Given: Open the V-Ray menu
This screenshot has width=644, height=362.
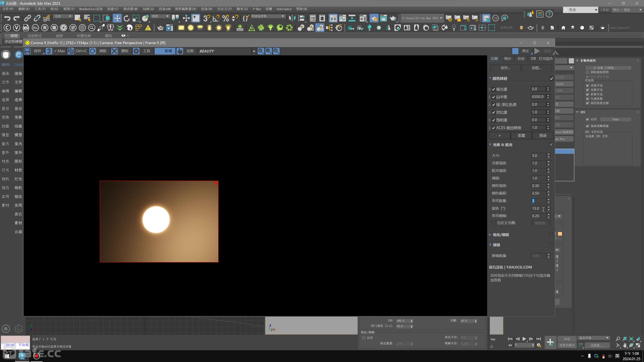Looking at the screenshot, I should (257, 9).
